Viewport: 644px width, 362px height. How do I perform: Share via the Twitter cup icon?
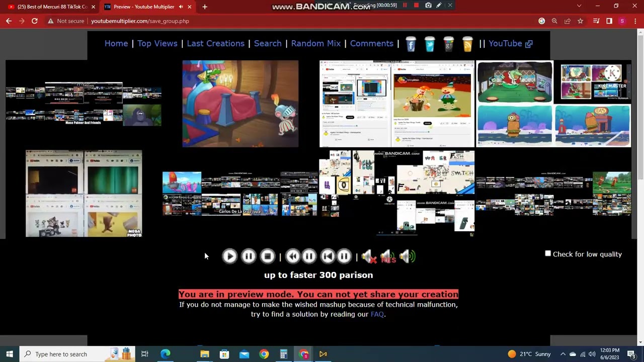point(430,44)
